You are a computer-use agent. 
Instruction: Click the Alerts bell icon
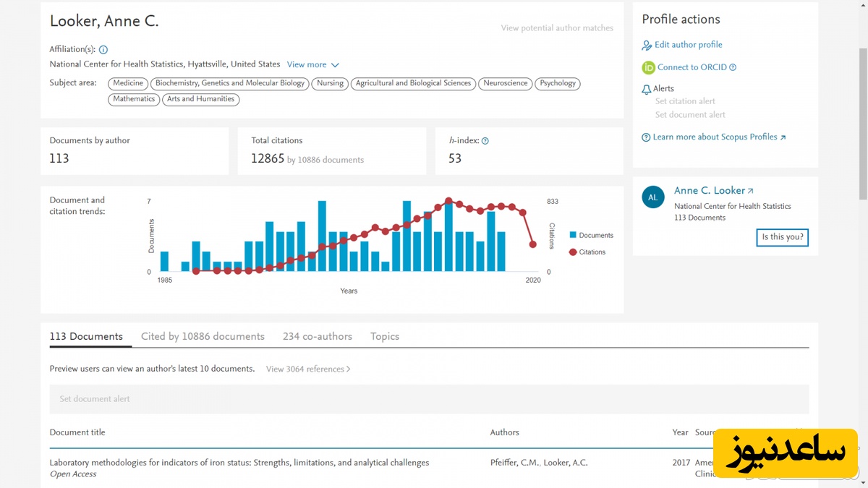click(x=647, y=89)
